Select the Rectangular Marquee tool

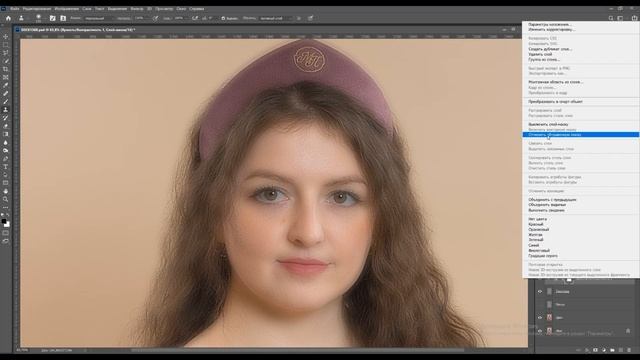[6, 45]
